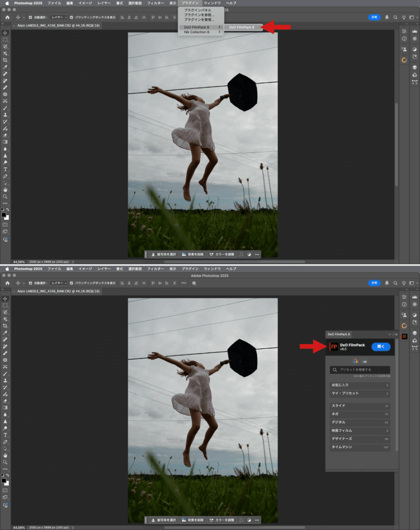The image size is (420, 530).
Task: Toggle バウンディングボックスを表示 checkbox in lower window
Action: pyautogui.click(x=71, y=283)
